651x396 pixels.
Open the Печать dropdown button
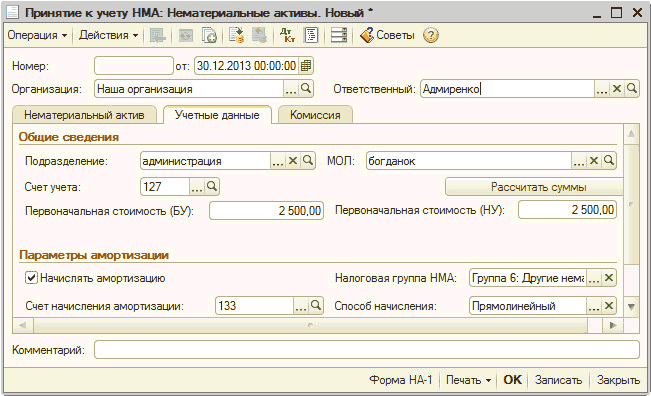tap(468, 380)
